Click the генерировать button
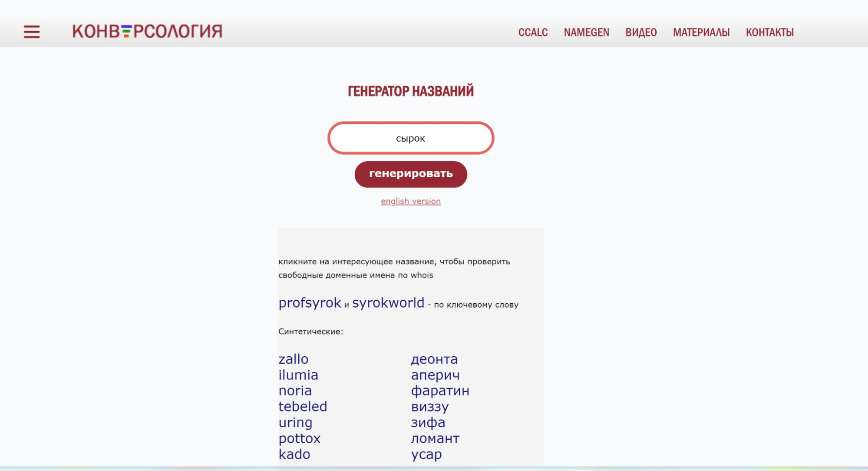Viewport: 868px width, 471px height. (x=411, y=173)
